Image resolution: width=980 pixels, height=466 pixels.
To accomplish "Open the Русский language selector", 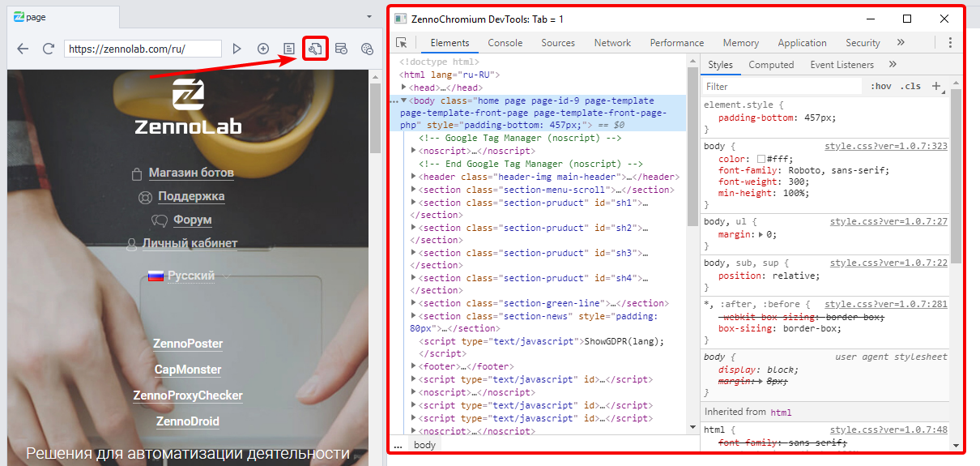I will coord(191,276).
